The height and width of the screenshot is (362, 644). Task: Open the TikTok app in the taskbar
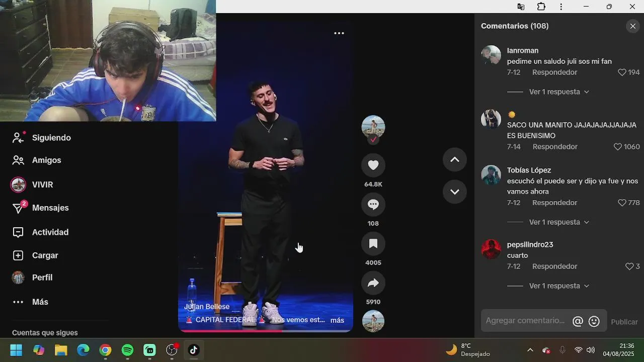194,350
